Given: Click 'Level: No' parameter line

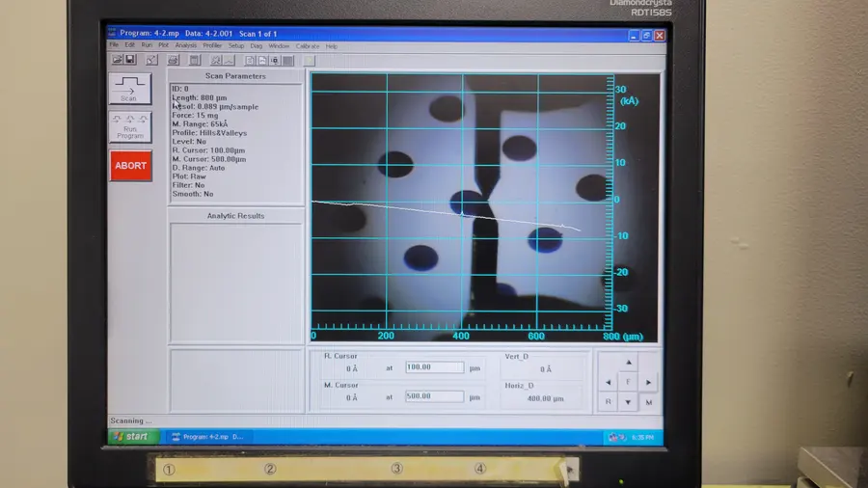Looking at the screenshot, I should [x=189, y=141].
